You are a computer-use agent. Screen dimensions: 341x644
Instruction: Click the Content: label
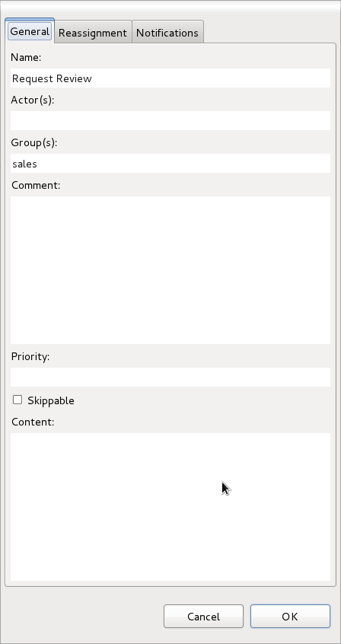[x=33, y=422]
